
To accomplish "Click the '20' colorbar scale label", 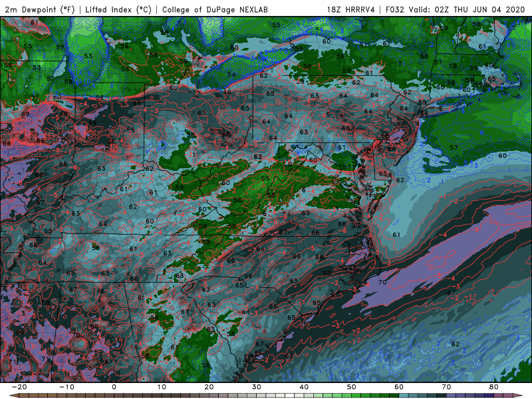I will point(209,387).
